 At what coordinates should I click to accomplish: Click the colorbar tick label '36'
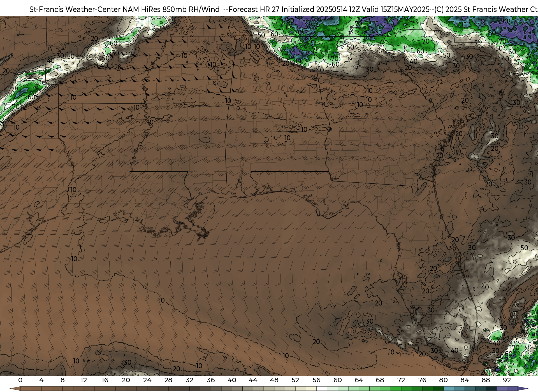(x=211, y=380)
